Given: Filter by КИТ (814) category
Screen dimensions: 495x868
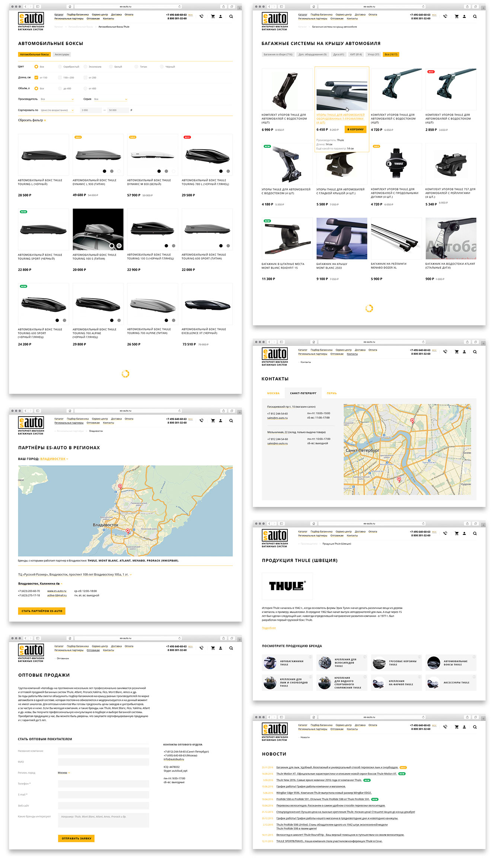Looking at the screenshot, I should (x=356, y=54).
